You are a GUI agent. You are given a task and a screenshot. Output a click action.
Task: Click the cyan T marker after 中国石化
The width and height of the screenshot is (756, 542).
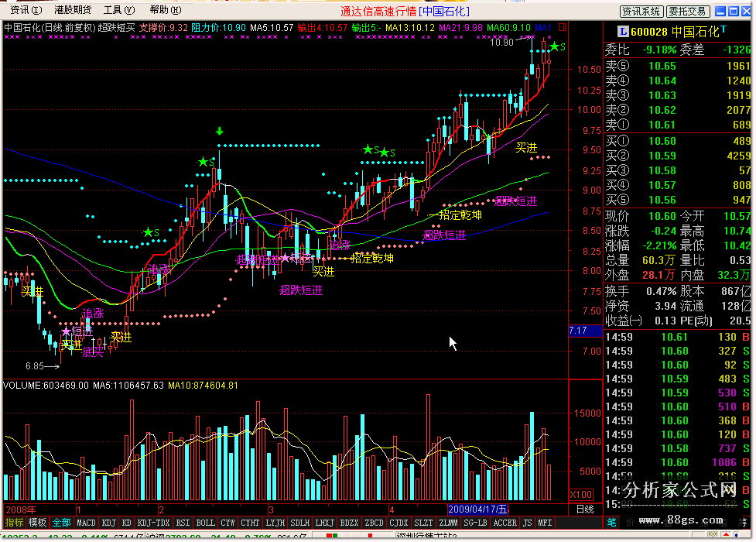(x=724, y=30)
